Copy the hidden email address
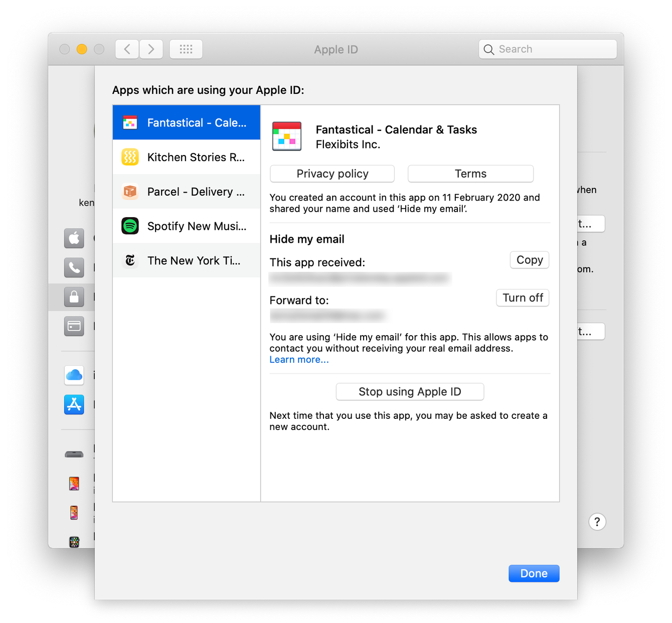The width and height of the screenshot is (672, 623). pyautogui.click(x=530, y=260)
